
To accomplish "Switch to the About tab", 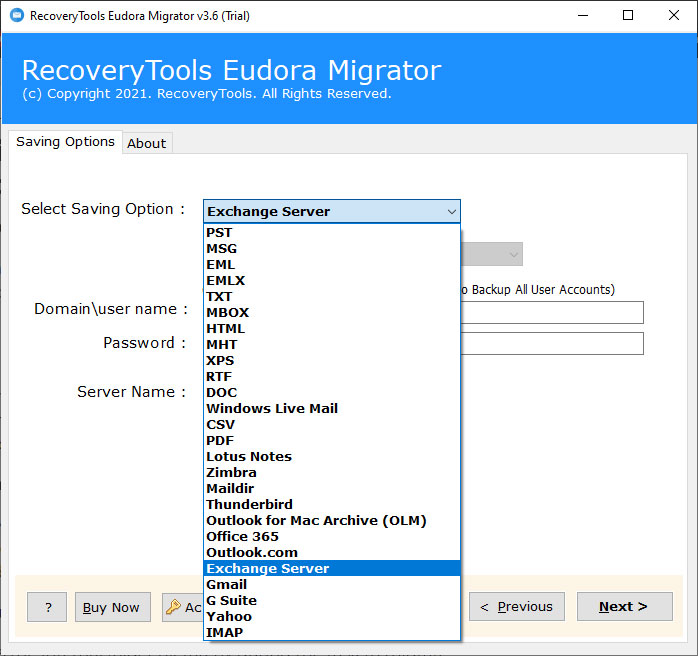I will coord(146,143).
